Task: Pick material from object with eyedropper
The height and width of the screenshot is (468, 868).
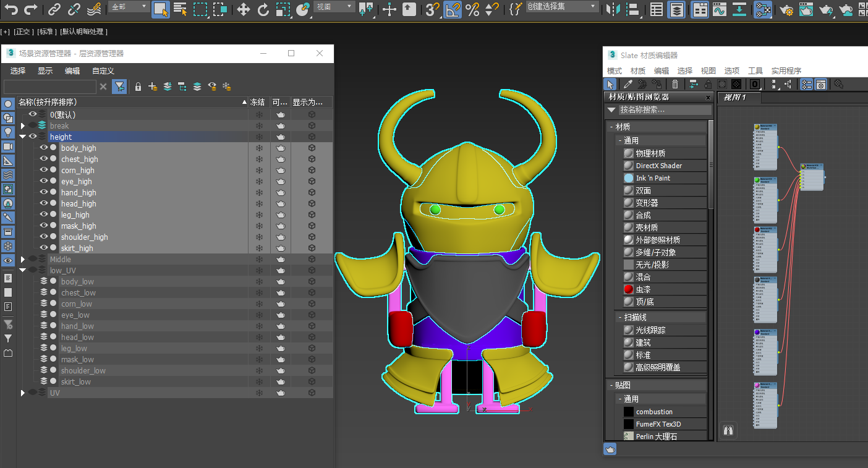Action: pos(628,84)
